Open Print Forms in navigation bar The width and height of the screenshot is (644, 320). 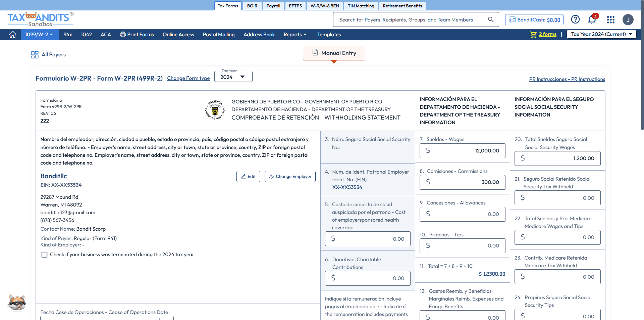(137, 35)
